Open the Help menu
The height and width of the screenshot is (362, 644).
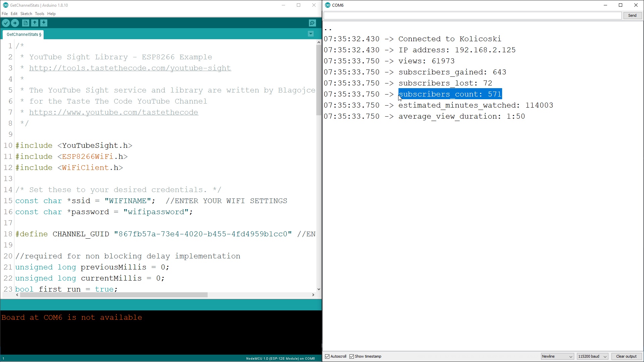click(51, 14)
